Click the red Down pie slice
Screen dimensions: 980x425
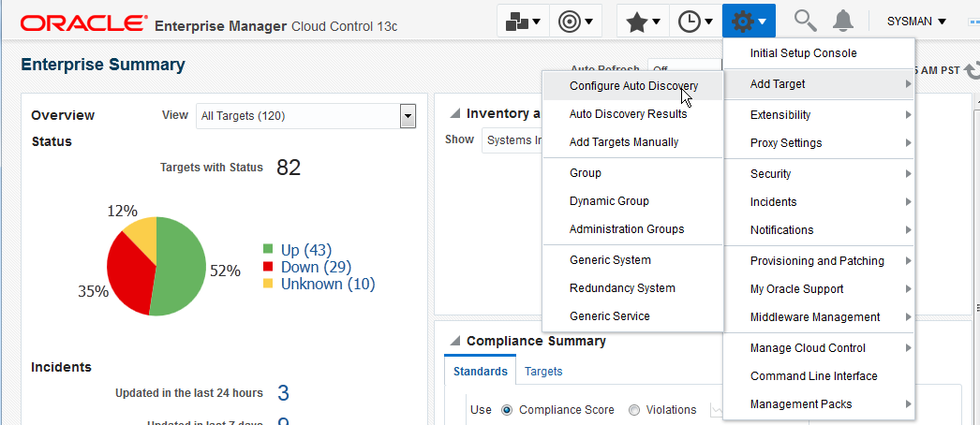click(x=128, y=274)
